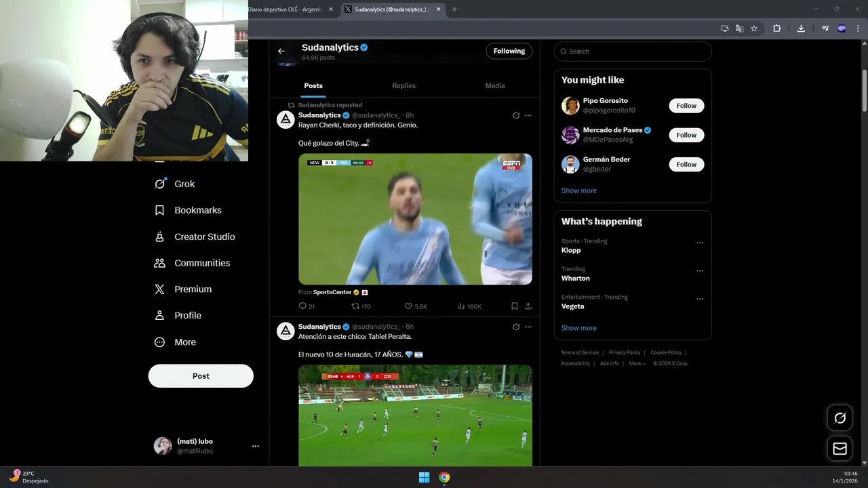Open the weather widget on taskbar
868x488 pixels.
pos(29,476)
